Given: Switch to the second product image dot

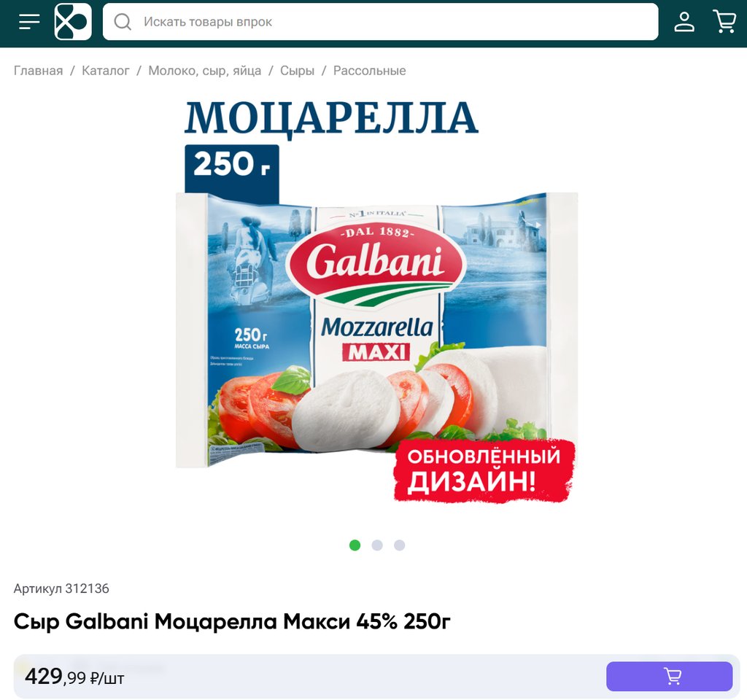Looking at the screenshot, I should point(377,545).
